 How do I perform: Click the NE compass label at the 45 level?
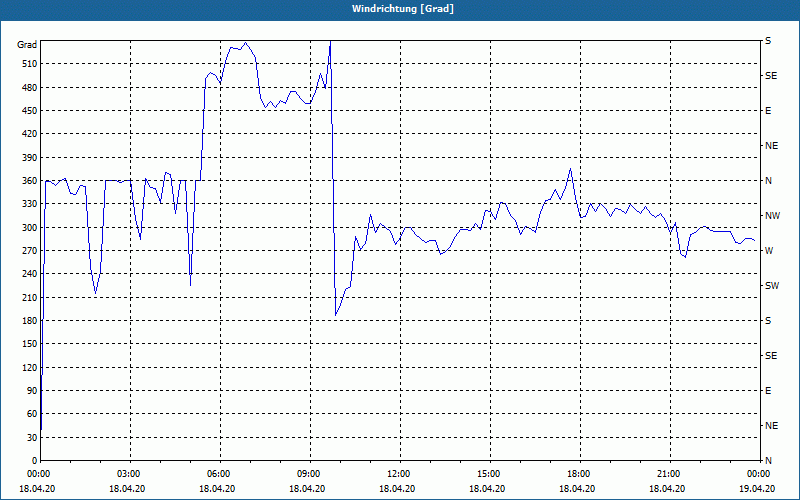tap(771, 426)
